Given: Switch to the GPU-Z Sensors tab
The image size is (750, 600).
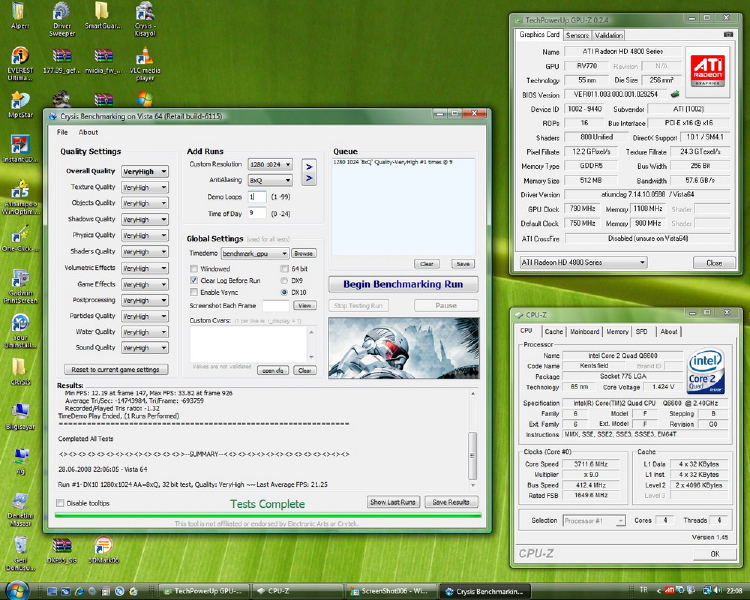Looking at the screenshot, I should click(577, 35).
